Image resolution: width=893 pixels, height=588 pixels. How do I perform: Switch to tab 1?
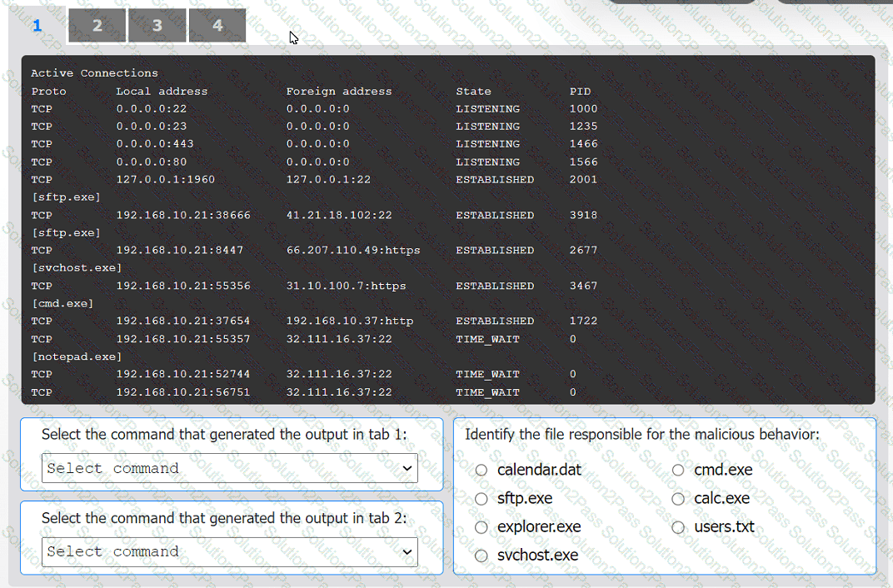point(37,26)
